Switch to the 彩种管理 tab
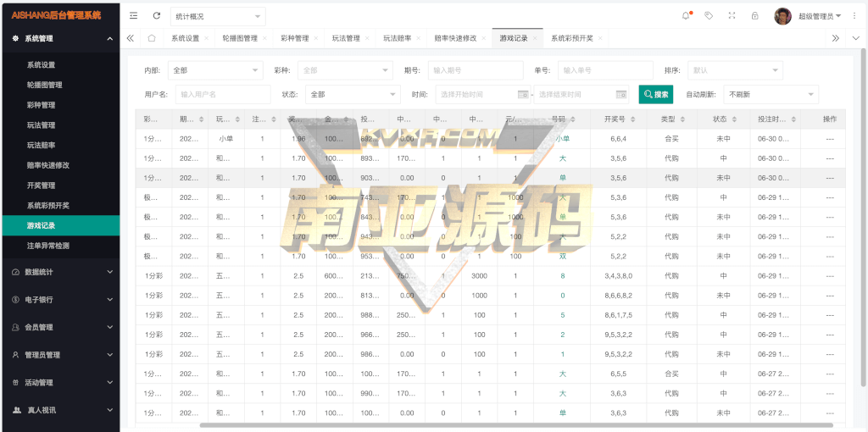The height and width of the screenshot is (432, 868). (294, 38)
